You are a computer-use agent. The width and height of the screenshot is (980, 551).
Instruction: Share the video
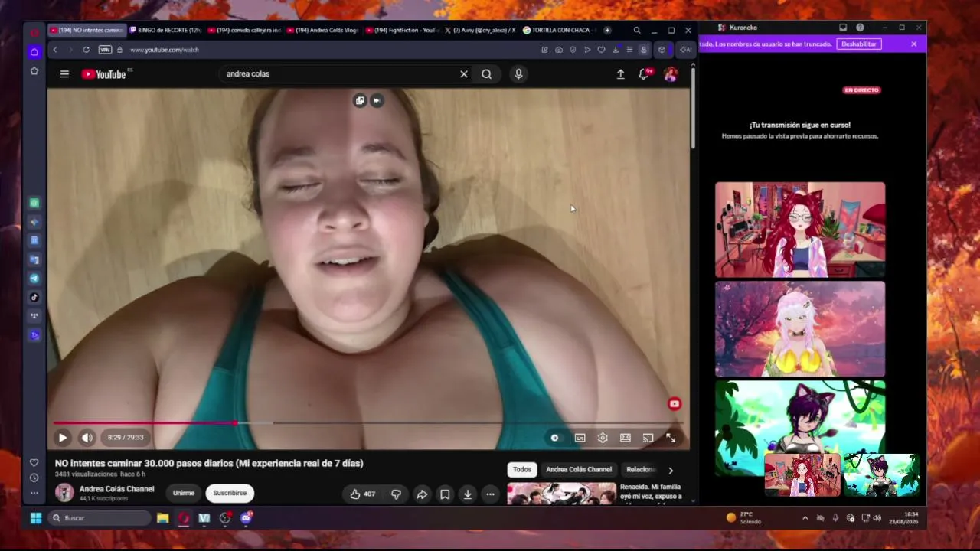click(422, 494)
